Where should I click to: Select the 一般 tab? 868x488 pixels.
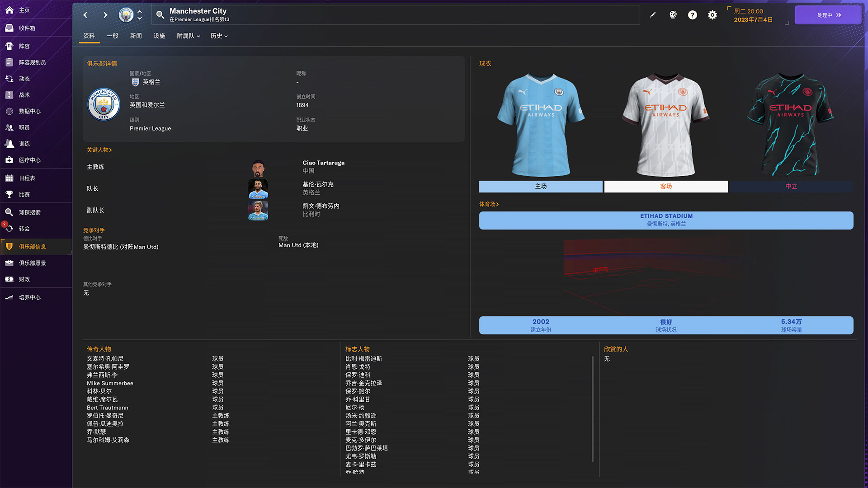click(113, 36)
